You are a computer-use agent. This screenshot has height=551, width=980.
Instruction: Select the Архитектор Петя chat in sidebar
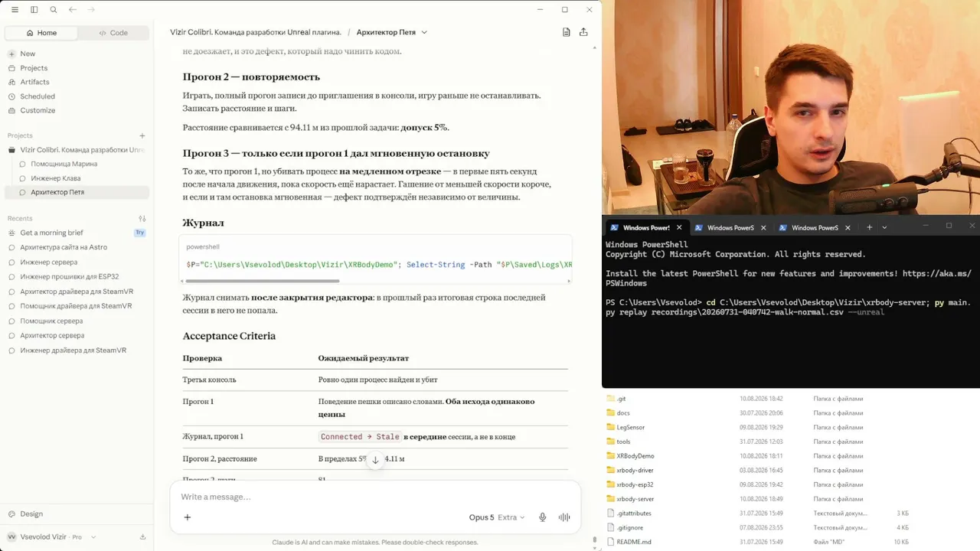[77, 192]
